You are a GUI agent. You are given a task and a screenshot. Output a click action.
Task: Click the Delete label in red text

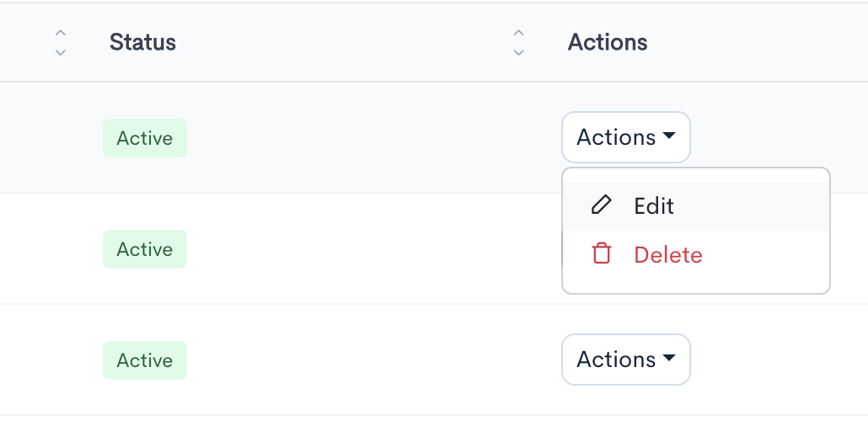(x=668, y=255)
